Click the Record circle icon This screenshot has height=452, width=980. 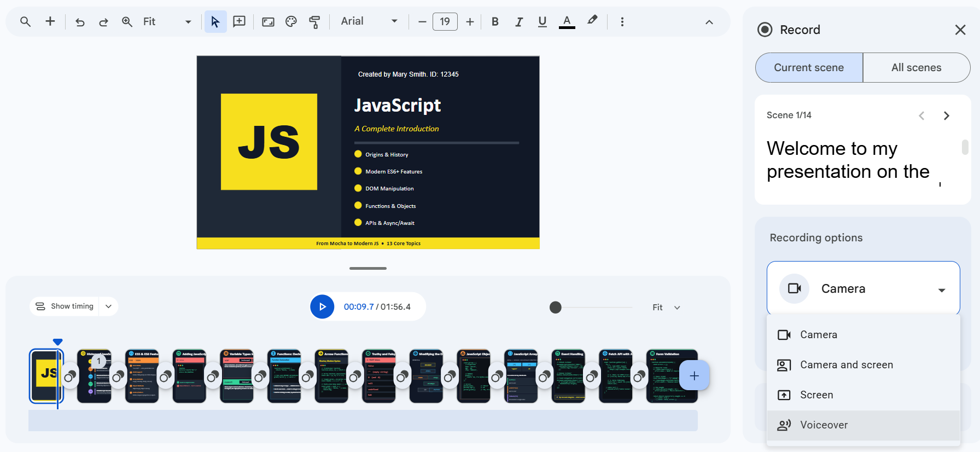(765, 30)
